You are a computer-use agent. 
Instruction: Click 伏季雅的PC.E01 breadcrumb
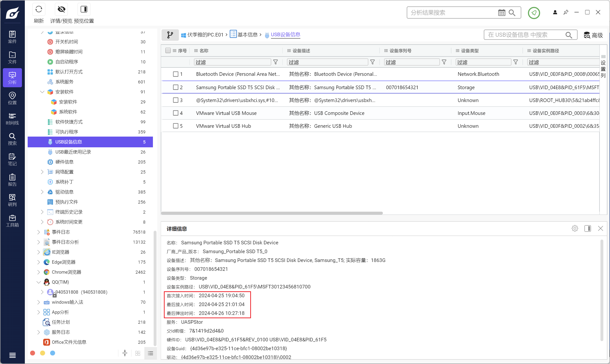tap(202, 35)
